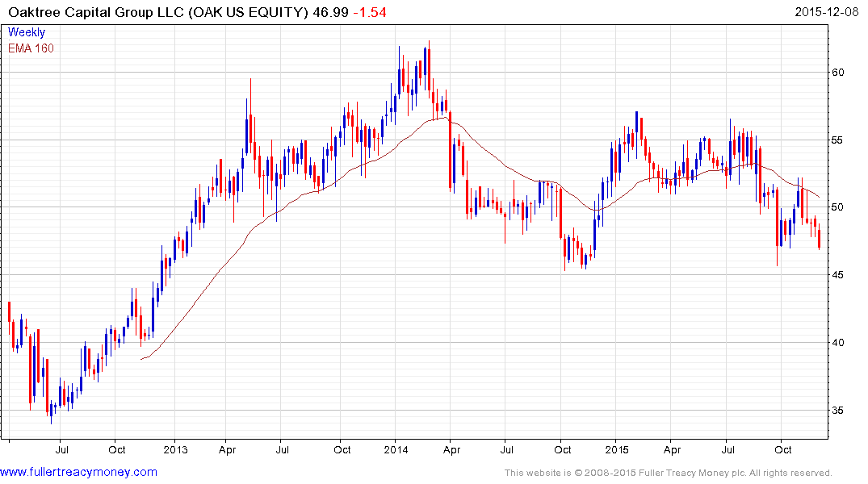868x484 pixels.
Task: Click the price change value -1.54
Action: pos(370,12)
